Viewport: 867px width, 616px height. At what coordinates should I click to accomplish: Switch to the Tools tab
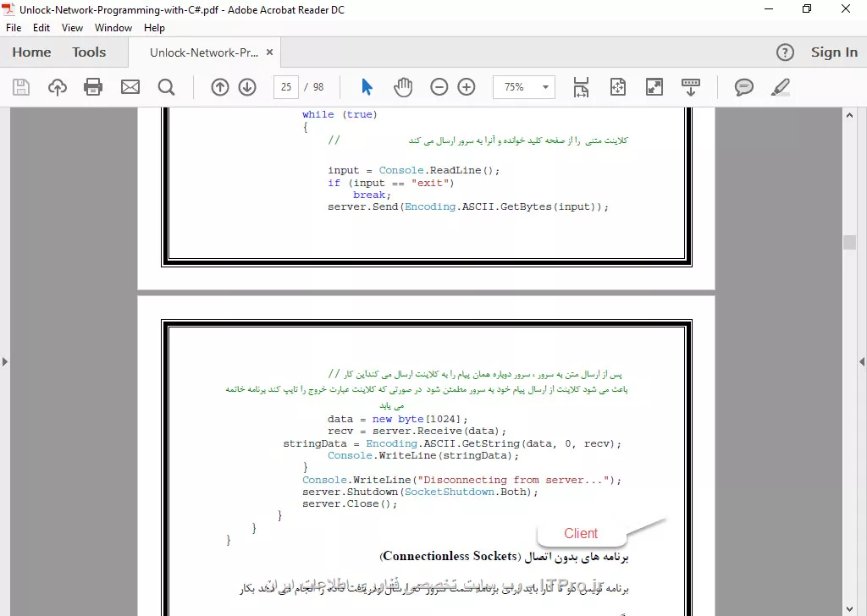point(88,52)
